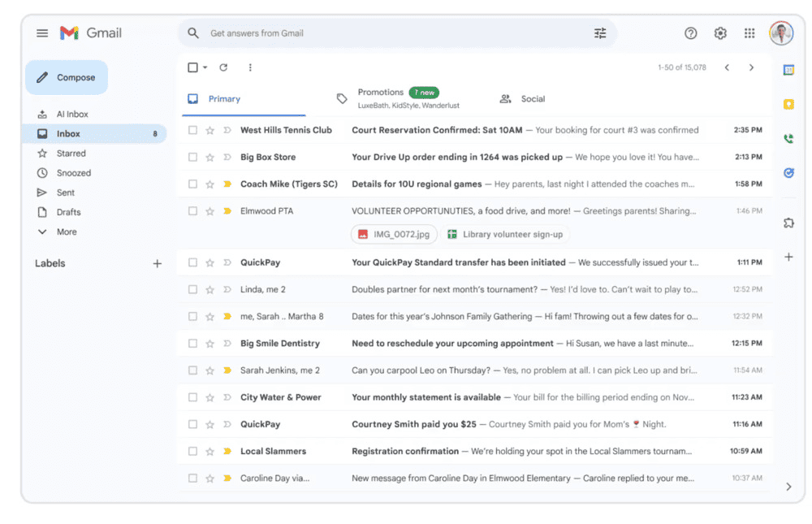Image resolution: width=812 pixels, height=524 pixels.
Task: Tick checkbox for Big Smile Dentistry email
Action: [x=192, y=344]
